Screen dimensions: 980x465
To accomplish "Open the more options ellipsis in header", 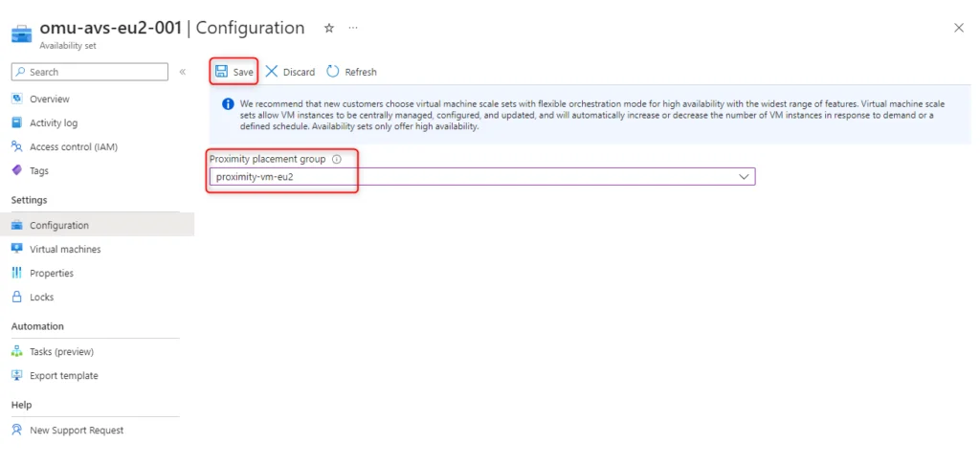I will (353, 28).
